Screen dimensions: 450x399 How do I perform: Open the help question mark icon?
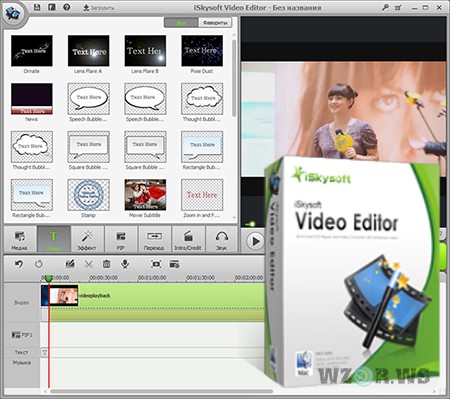click(x=67, y=7)
